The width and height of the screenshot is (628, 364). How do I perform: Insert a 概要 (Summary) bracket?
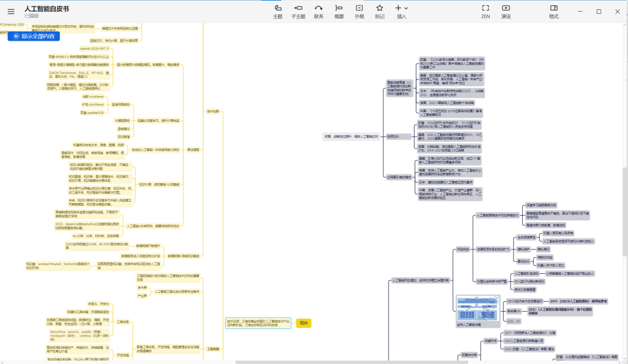339,11
